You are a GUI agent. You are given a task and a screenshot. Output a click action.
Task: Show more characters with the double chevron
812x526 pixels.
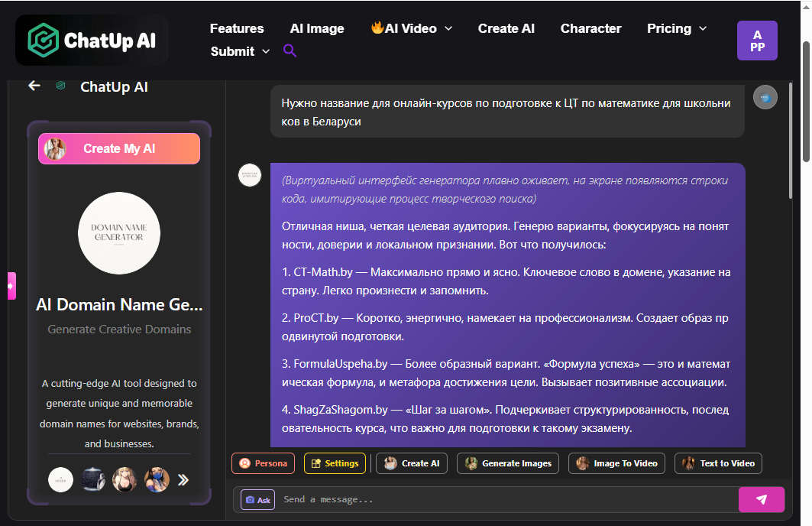[183, 480]
